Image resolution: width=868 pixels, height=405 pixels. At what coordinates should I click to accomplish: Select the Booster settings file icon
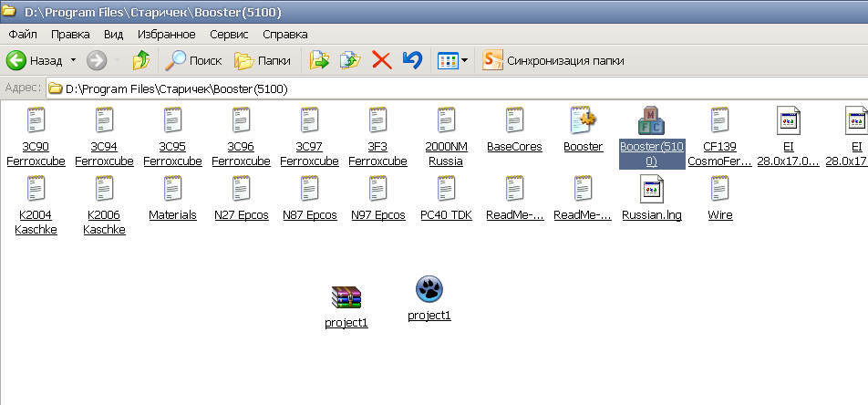[583, 130]
